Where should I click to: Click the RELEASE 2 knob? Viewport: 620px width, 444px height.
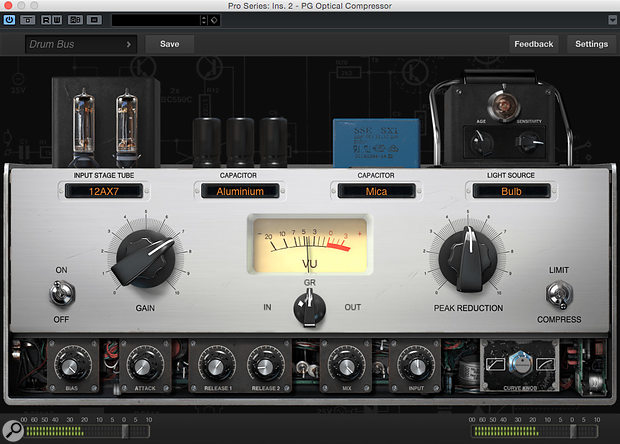(x=265, y=365)
